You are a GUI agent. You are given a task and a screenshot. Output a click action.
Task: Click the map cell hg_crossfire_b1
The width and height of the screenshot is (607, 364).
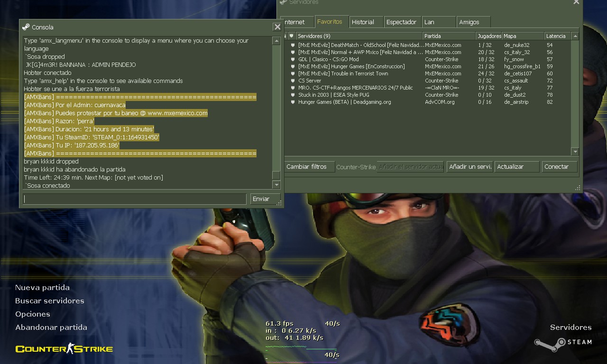click(522, 66)
